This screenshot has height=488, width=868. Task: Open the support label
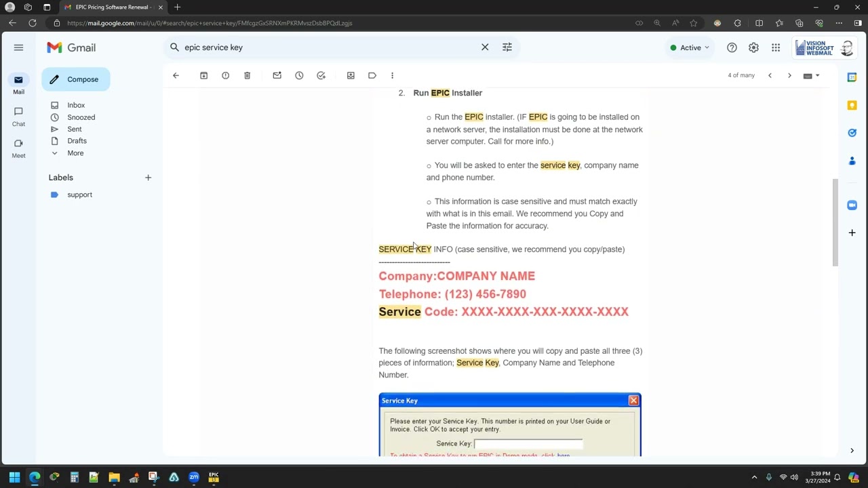[x=79, y=195]
